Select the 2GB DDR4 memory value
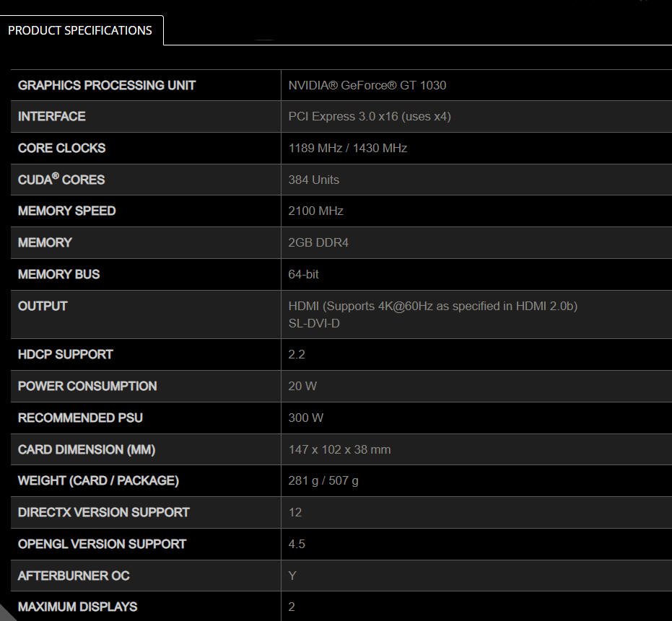Image resolution: width=672 pixels, height=621 pixels. 318,242
